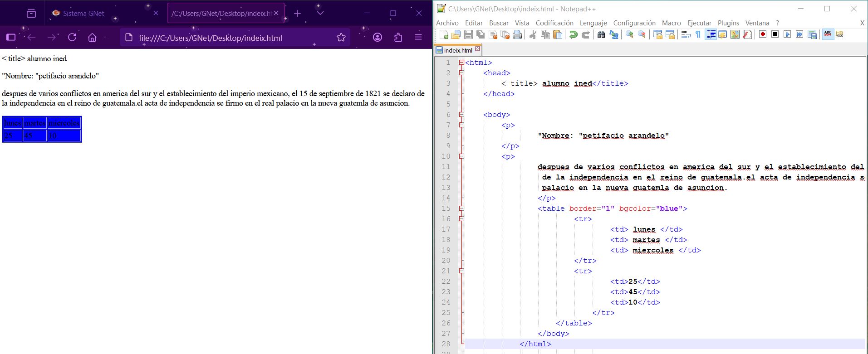Click the browser address bar URL

211,38
